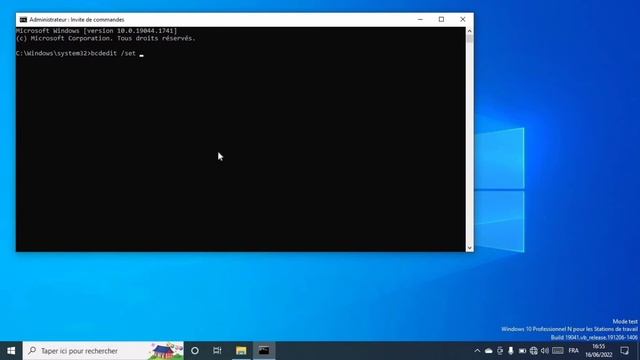
Task: Open the Meet Now tray icon
Action: click(x=500, y=351)
